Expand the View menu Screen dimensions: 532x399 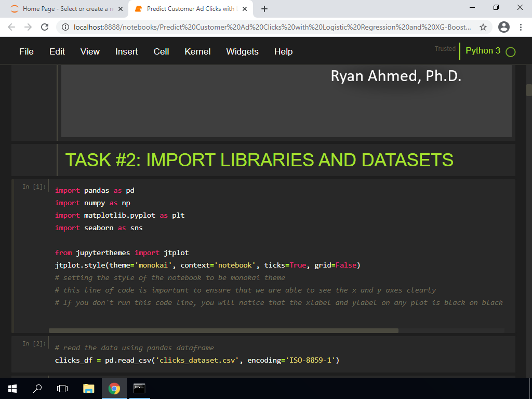coord(90,51)
